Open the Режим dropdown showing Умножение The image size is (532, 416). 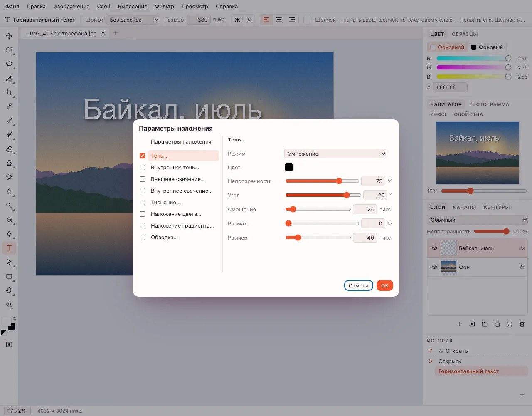[x=335, y=154]
